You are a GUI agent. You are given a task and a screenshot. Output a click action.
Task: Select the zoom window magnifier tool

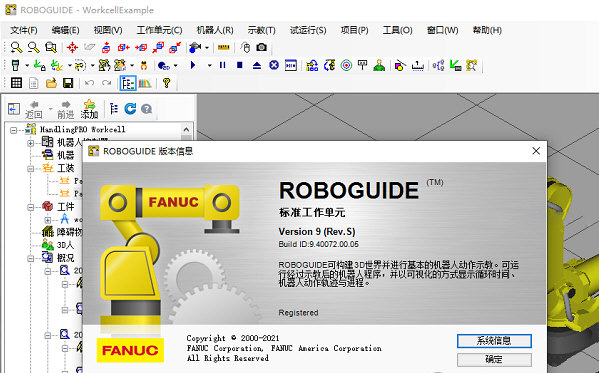[x=51, y=47]
